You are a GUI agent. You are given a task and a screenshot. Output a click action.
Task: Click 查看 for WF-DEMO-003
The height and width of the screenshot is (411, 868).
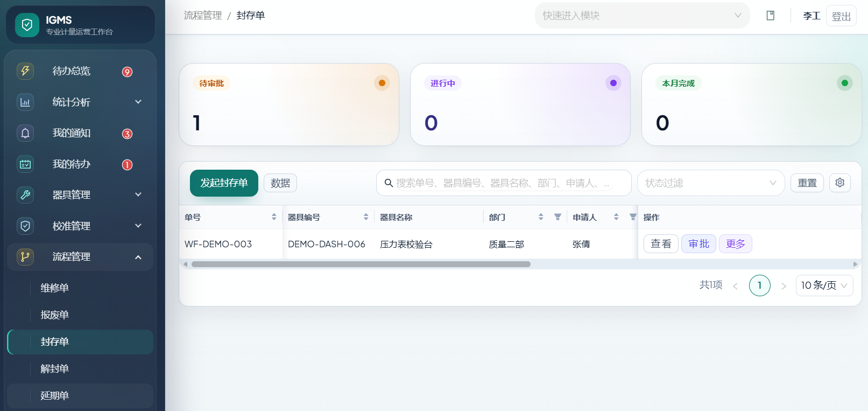[x=661, y=244]
